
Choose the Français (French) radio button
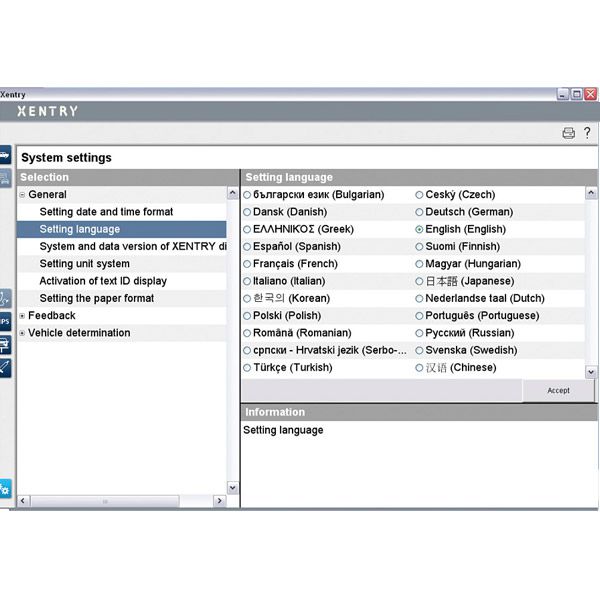247,264
